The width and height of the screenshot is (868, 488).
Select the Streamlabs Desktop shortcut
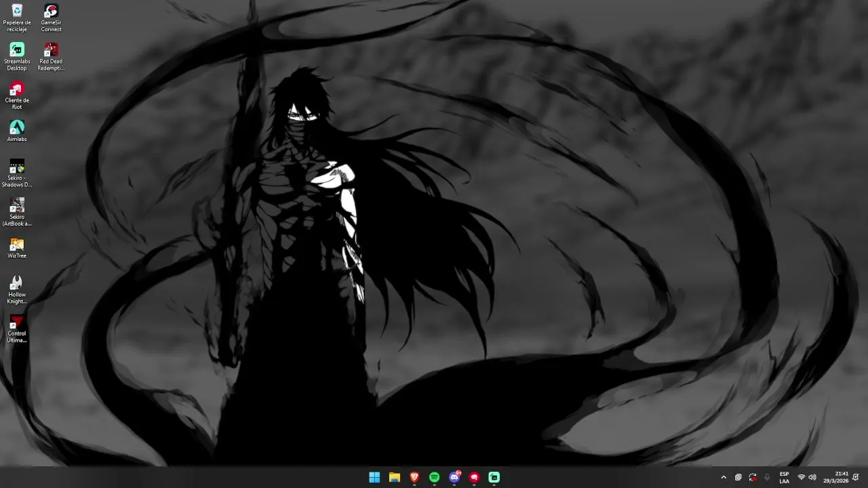tap(17, 57)
